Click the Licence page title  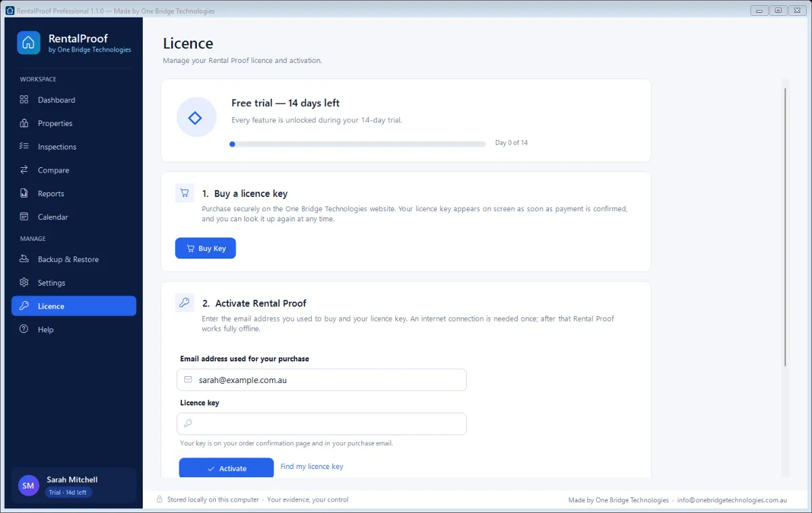pyautogui.click(x=188, y=43)
